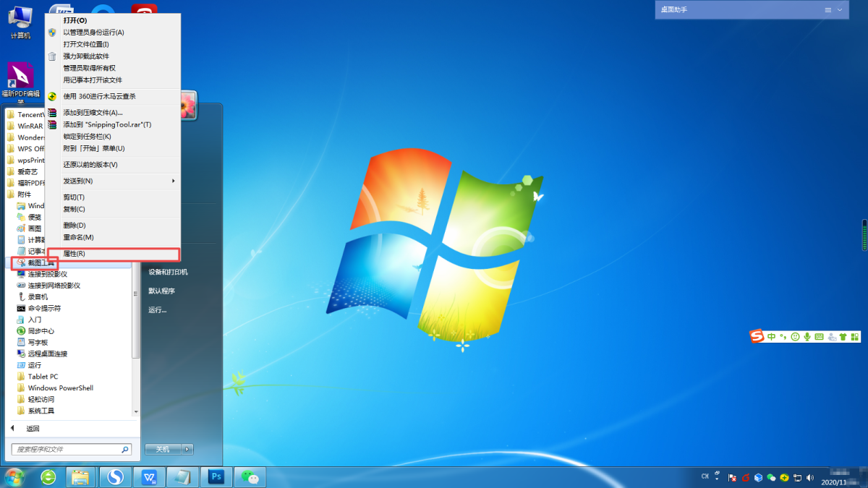Screen dimensions: 868x488
Task: Open File Explorer taskbar icon
Action: click(81, 477)
